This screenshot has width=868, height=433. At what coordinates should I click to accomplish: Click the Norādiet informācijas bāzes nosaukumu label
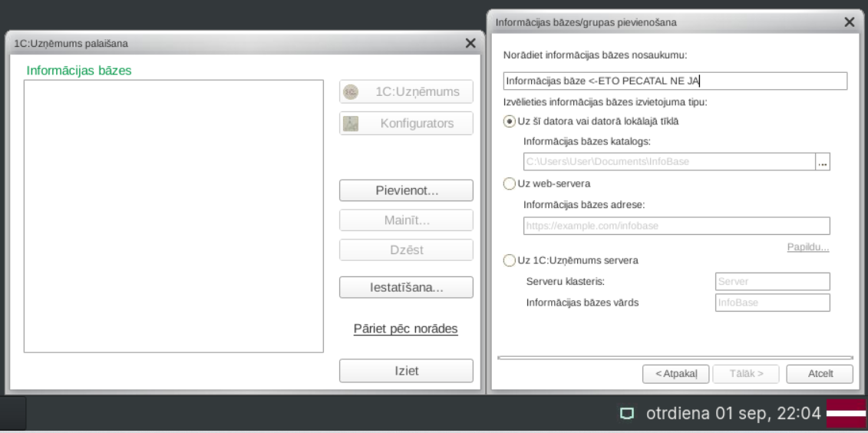[x=595, y=55]
